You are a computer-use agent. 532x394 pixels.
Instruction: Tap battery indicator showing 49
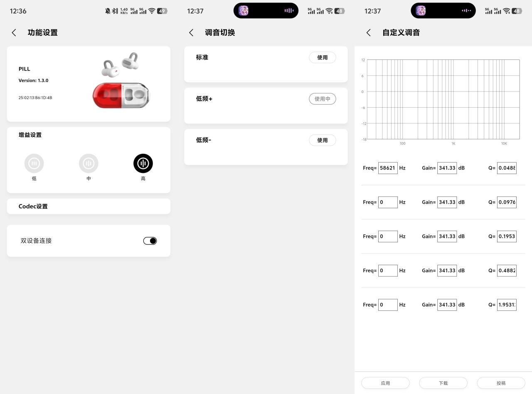(162, 11)
